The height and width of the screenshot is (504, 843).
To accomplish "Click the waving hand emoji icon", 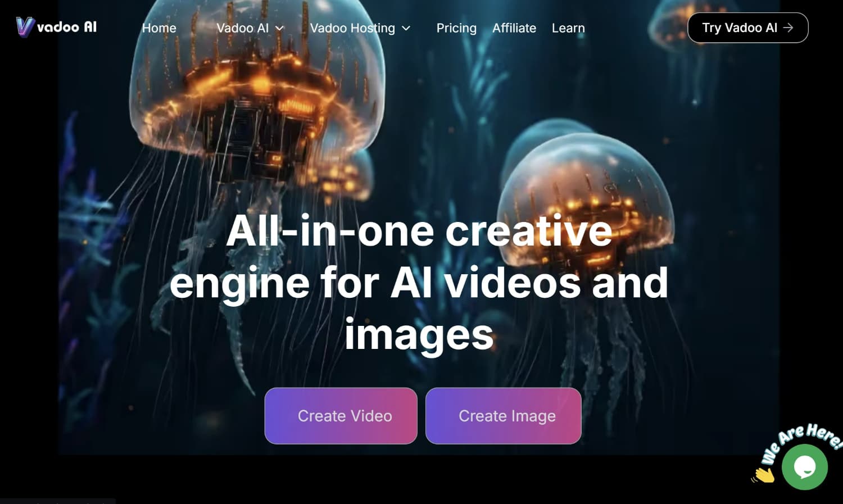I will pos(764,475).
